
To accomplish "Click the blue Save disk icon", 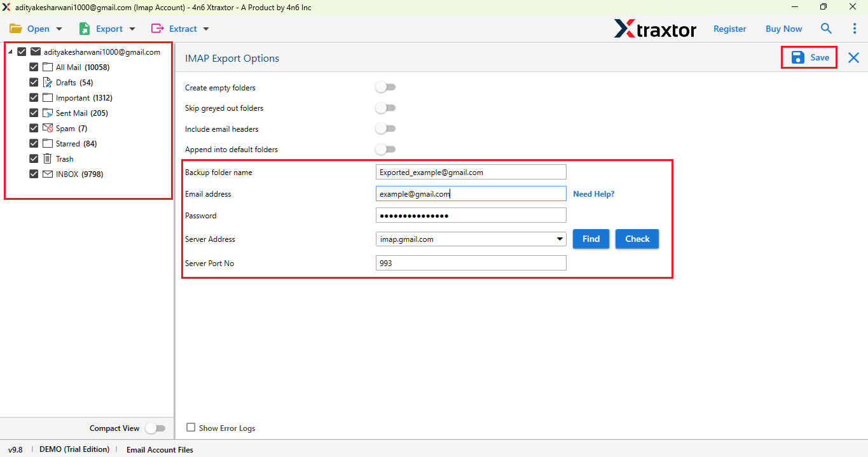I will 797,57.
